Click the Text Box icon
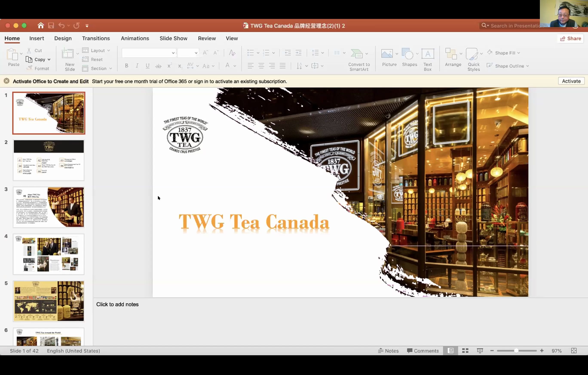The height and width of the screenshot is (375, 588). coord(428,54)
